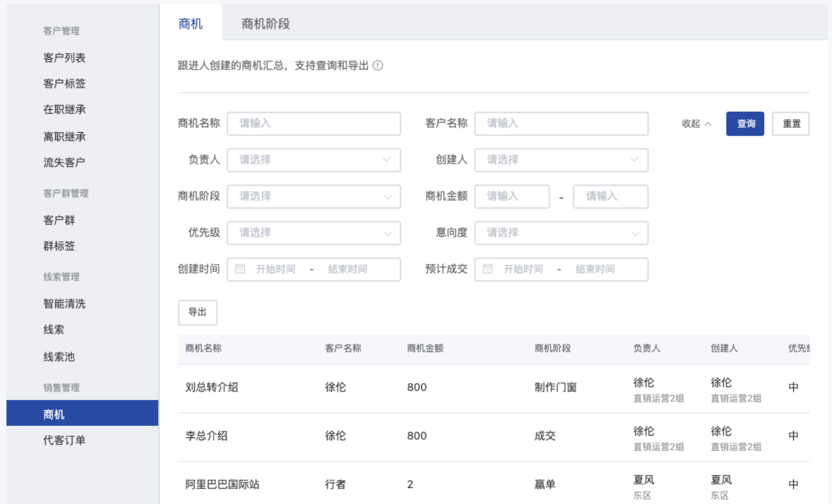This screenshot has height=504, width=832.
Task: Open the 意向度 dropdown
Action: pyautogui.click(x=562, y=233)
